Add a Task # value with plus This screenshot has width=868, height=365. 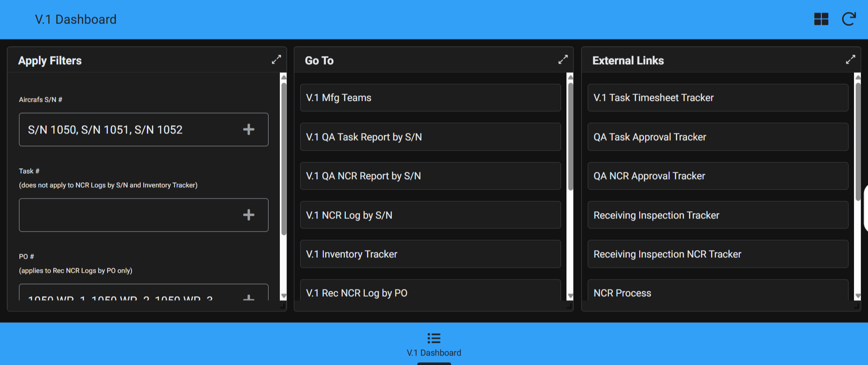249,215
